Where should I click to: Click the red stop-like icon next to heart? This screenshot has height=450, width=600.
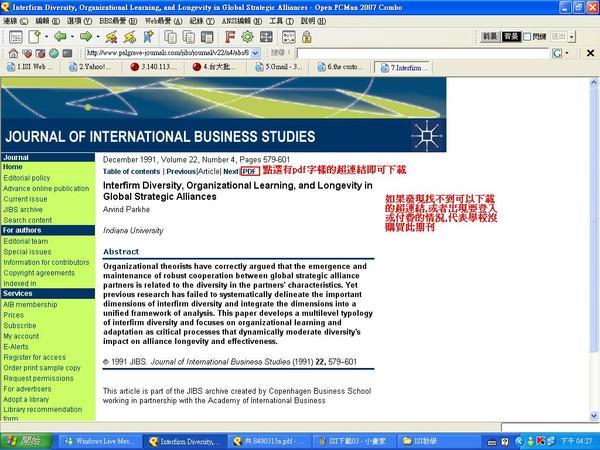coord(40,53)
